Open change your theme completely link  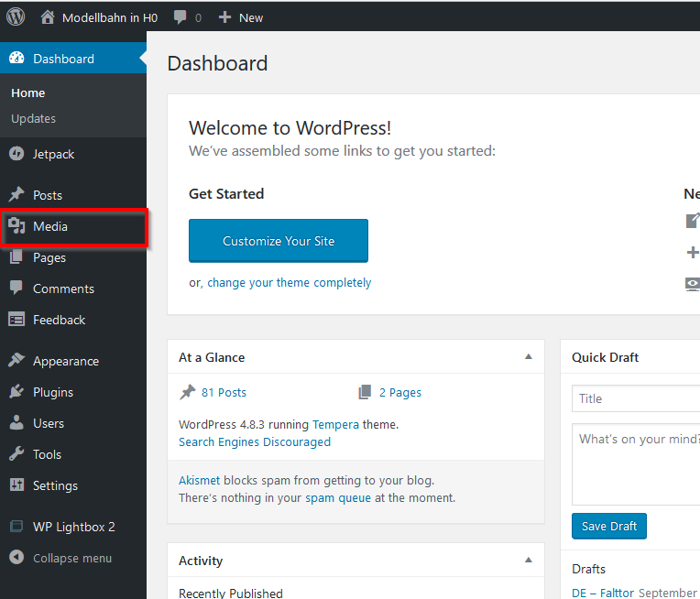[290, 282]
